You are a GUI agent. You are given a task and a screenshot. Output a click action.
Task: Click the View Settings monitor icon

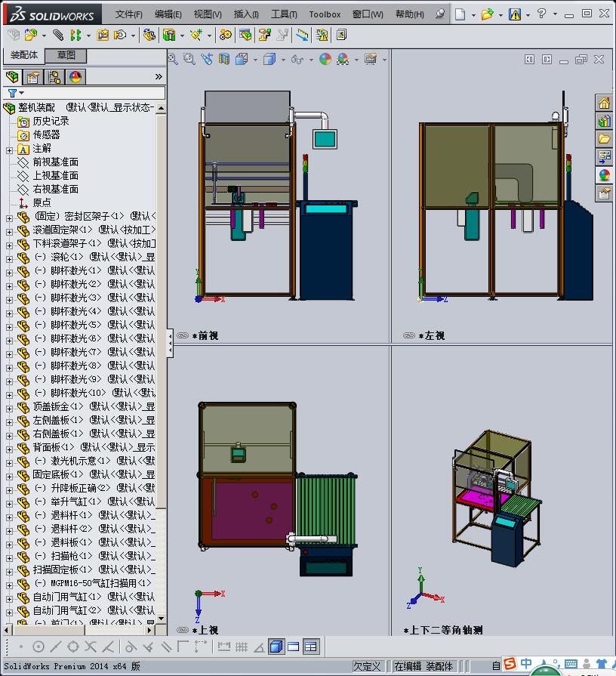(371, 59)
